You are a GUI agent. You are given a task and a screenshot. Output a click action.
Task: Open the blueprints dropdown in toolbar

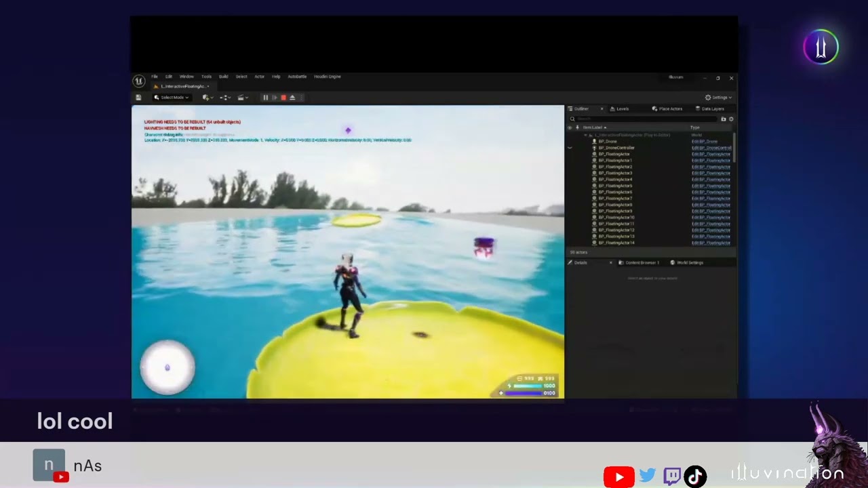coord(225,98)
